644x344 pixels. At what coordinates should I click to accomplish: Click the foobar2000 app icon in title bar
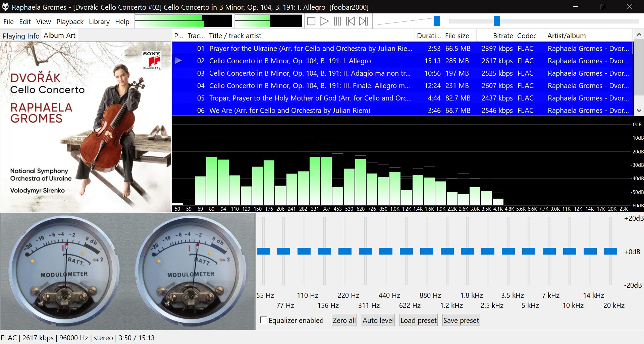[x=5, y=7]
